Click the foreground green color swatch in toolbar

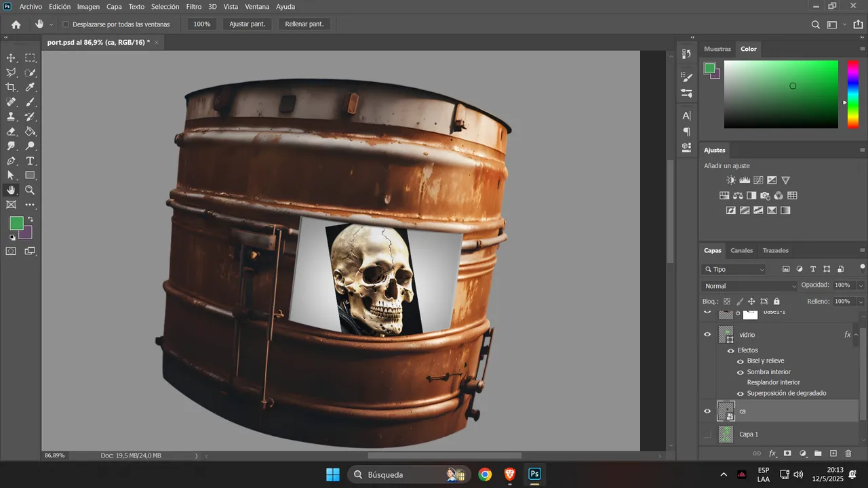pyautogui.click(x=16, y=224)
